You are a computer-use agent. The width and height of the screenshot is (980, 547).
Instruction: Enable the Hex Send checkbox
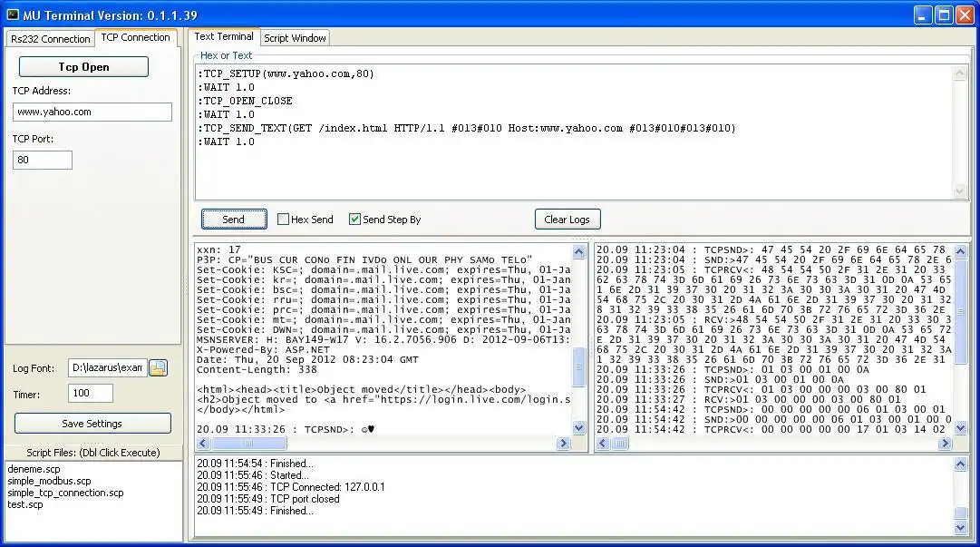click(283, 220)
